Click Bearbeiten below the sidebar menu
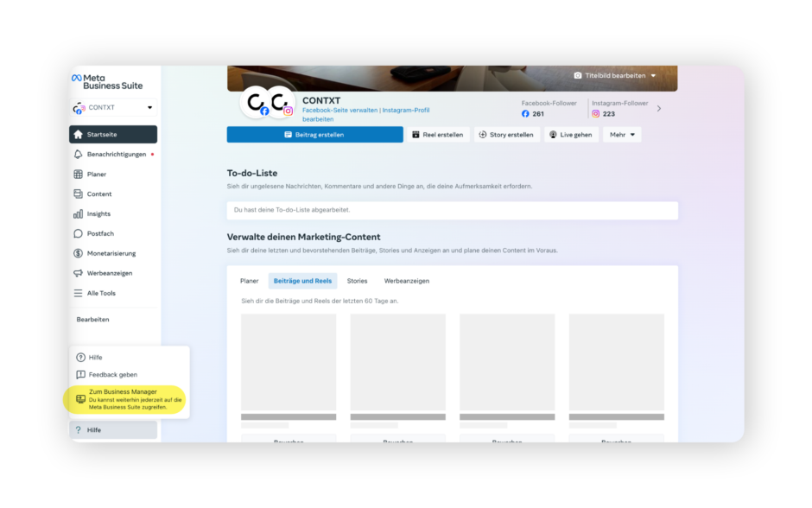Screen dimensions: 812x508 click(x=92, y=320)
